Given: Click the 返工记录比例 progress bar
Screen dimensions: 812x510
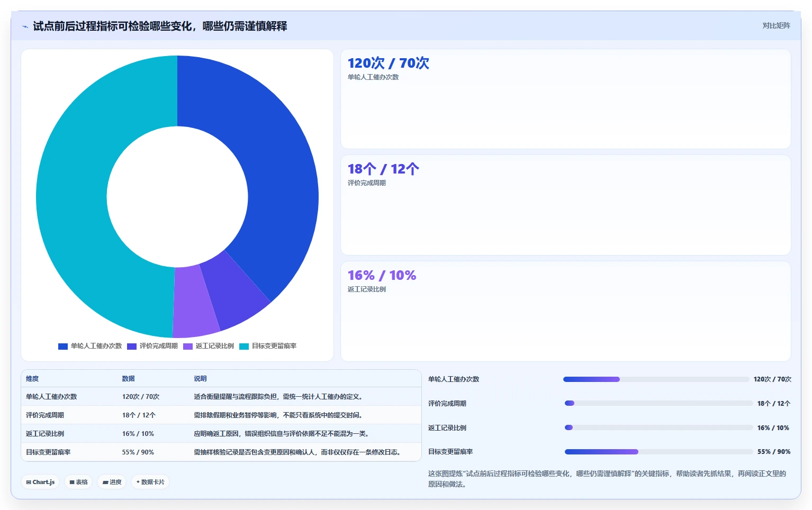Looking at the screenshot, I should point(658,427).
